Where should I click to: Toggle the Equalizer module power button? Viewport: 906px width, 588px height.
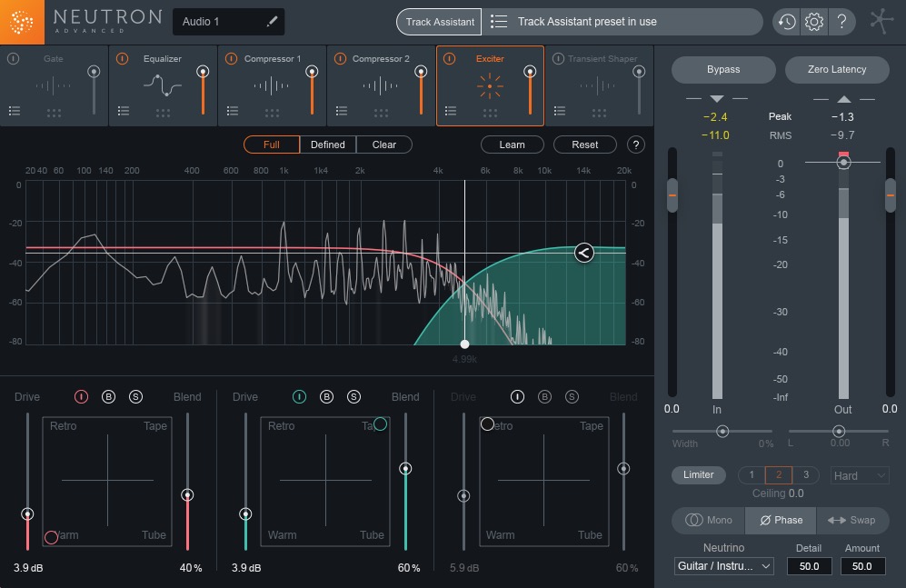click(122, 59)
